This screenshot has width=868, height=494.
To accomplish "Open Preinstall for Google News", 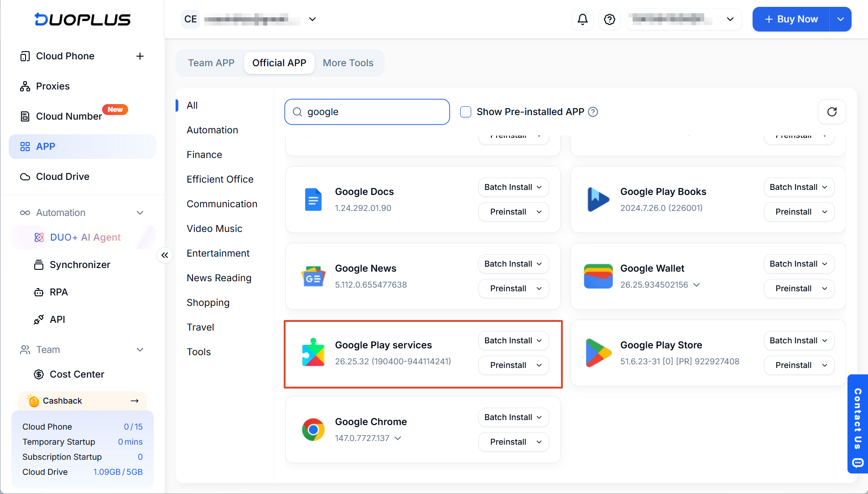I will pos(514,289).
